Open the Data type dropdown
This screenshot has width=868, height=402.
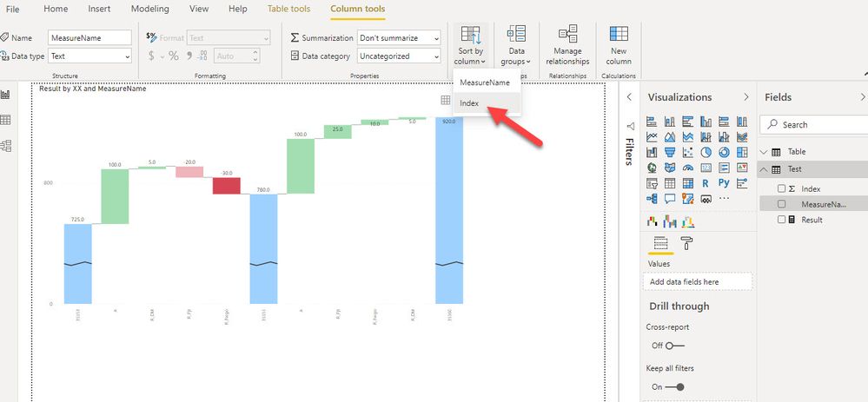coord(89,56)
